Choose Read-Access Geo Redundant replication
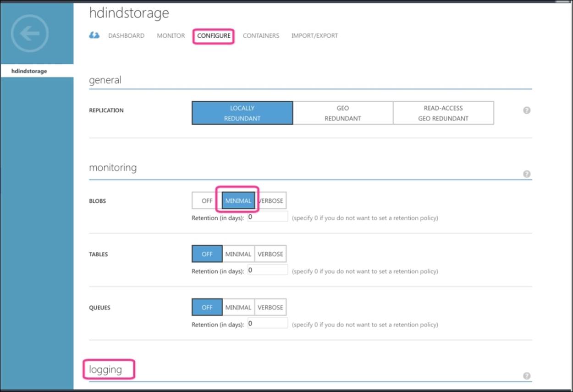573x392 pixels. click(443, 113)
